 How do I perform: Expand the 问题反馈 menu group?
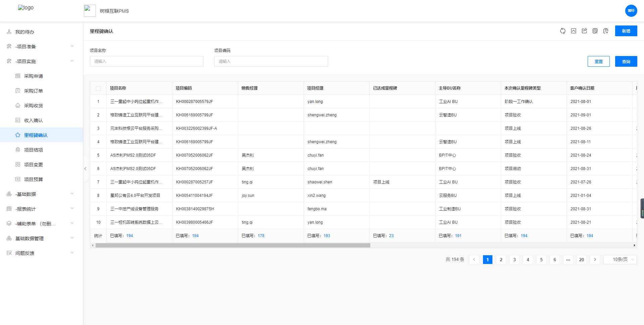tap(42, 253)
